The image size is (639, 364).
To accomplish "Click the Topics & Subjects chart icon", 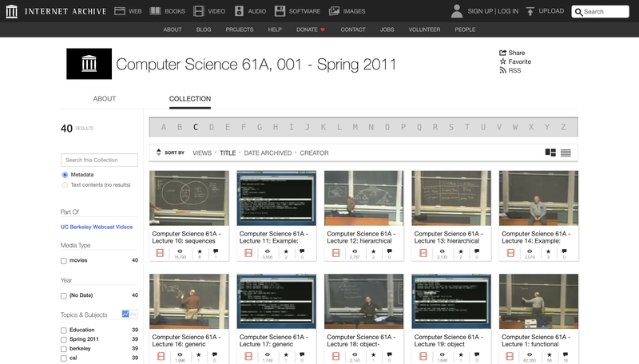I will pos(125,314).
